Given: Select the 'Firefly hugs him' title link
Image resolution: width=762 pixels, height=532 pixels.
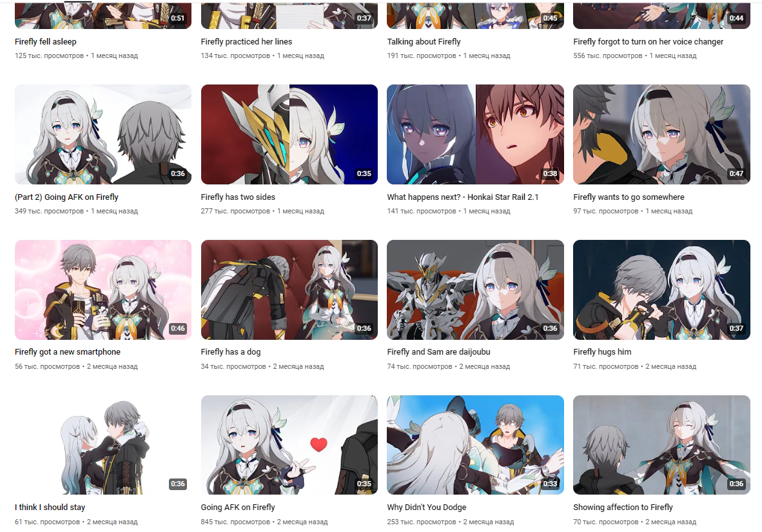Looking at the screenshot, I should (x=602, y=352).
